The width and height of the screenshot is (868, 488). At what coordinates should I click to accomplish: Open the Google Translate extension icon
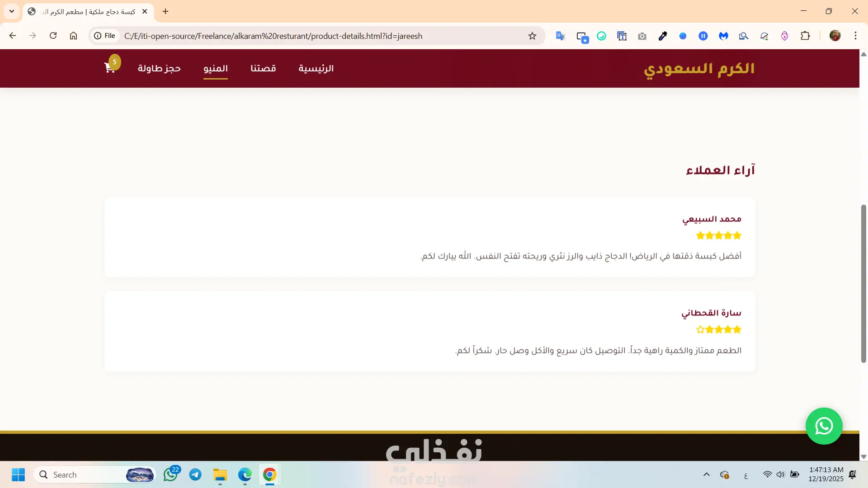pos(560,36)
